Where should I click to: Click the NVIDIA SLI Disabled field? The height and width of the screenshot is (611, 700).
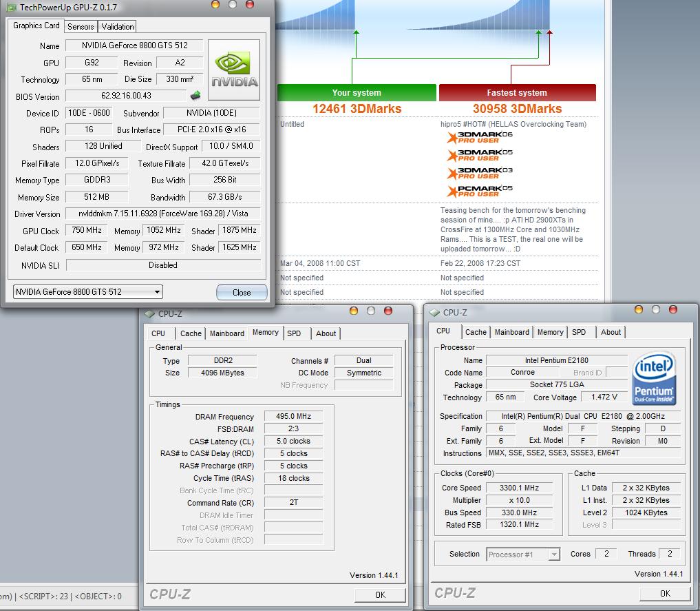click(163, 265)
